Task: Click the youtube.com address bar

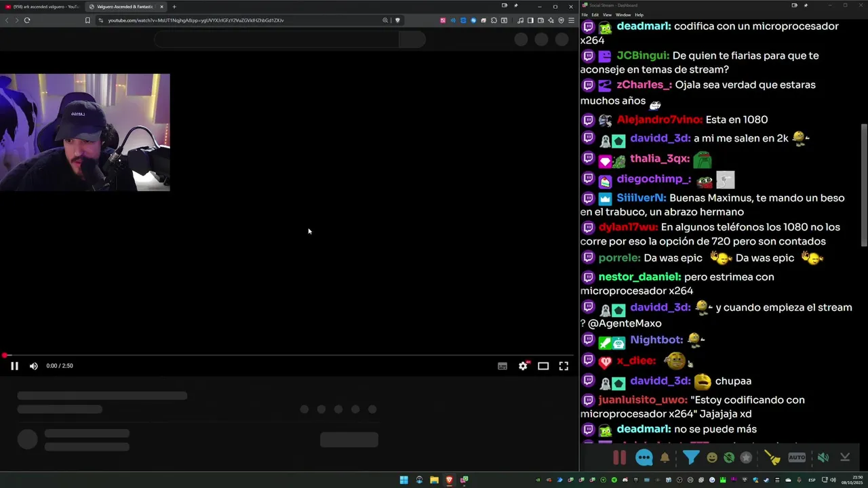Action: coord(237,20)
